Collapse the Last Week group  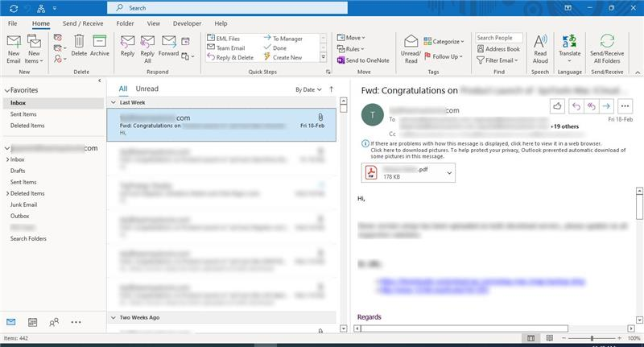tap(114, 102)
